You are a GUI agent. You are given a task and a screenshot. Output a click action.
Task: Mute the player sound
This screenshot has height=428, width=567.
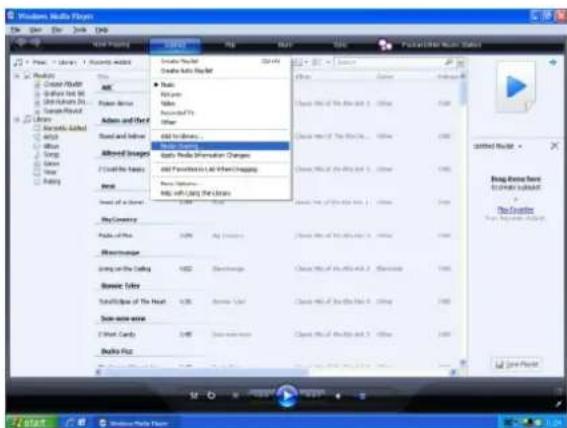click(338, 396)
